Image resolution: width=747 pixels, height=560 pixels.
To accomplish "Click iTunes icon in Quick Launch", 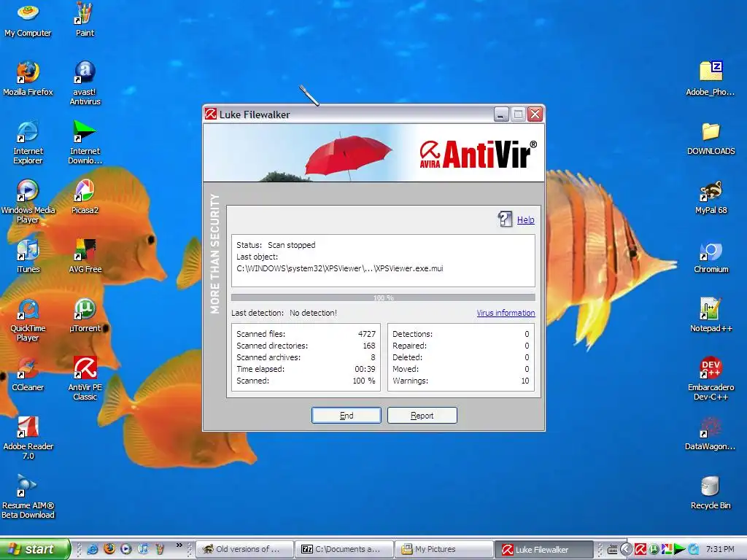I will click(x=143, y=549).
